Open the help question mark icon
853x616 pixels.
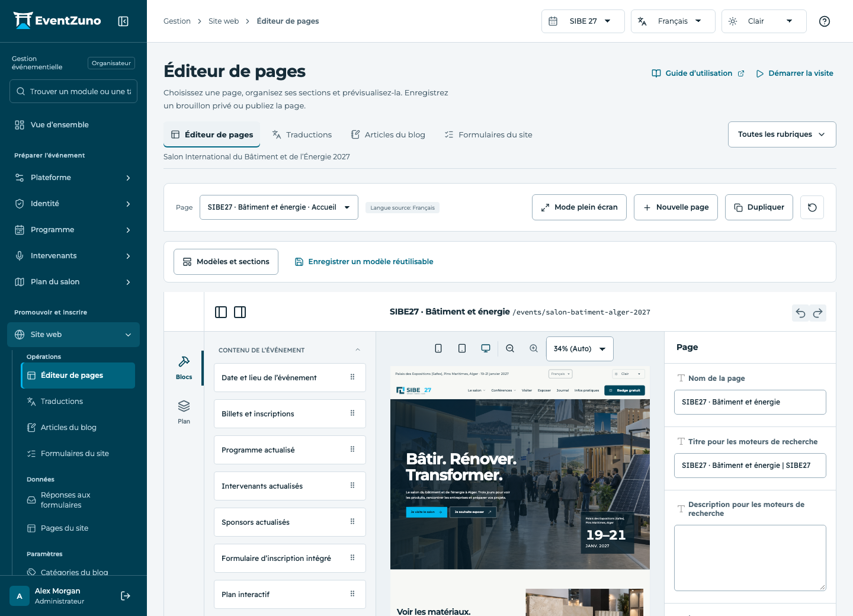point(824,21)
